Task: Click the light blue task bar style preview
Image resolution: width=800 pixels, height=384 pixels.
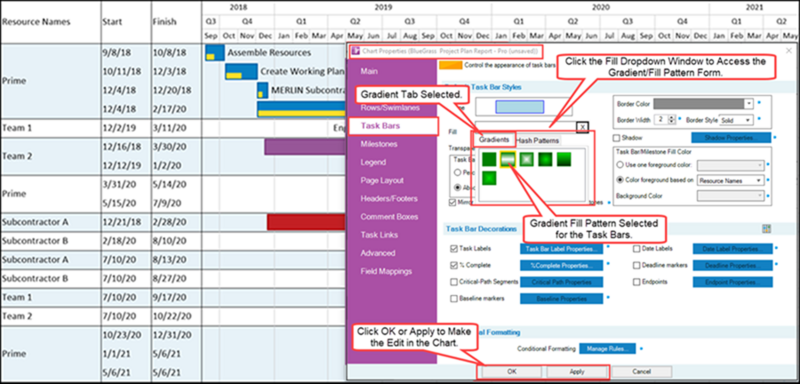Action: [x=520, y=106]
